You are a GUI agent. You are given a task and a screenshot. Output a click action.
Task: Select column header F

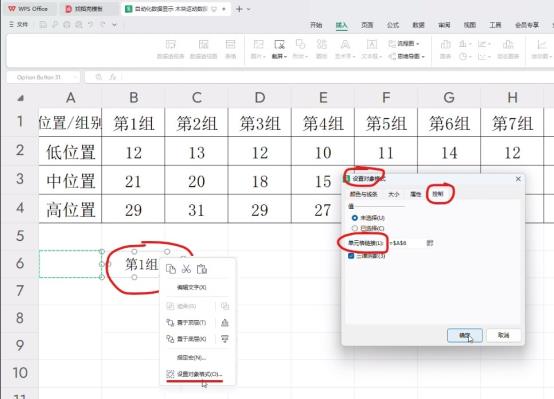click(x=386, y=98)
